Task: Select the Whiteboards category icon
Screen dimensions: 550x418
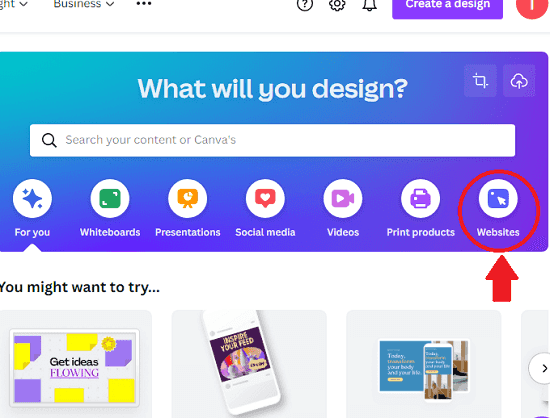Action: pos(110,198)
